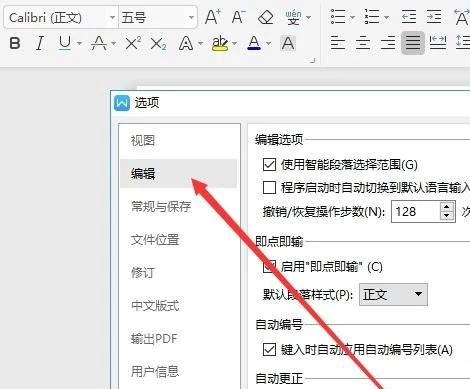This screenshot has height=389, width=470.
Task: Increase paragraph indent
Action: click(434, 16)
